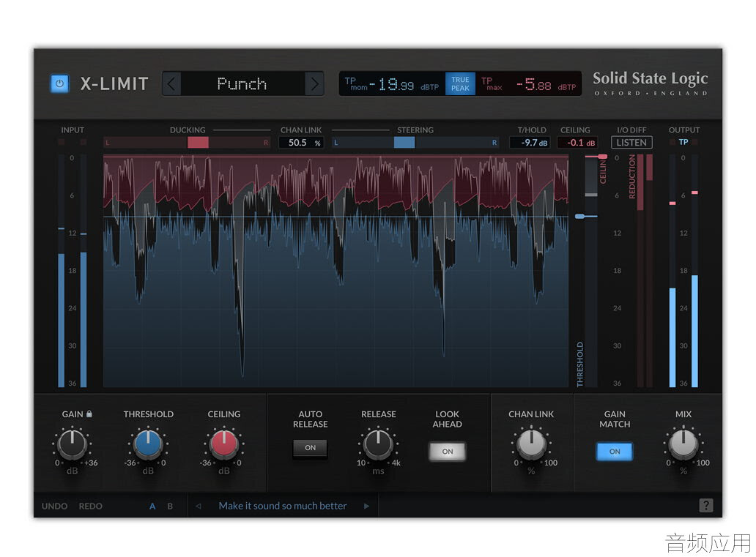Click the left output clip indicator

coord(672,142)
